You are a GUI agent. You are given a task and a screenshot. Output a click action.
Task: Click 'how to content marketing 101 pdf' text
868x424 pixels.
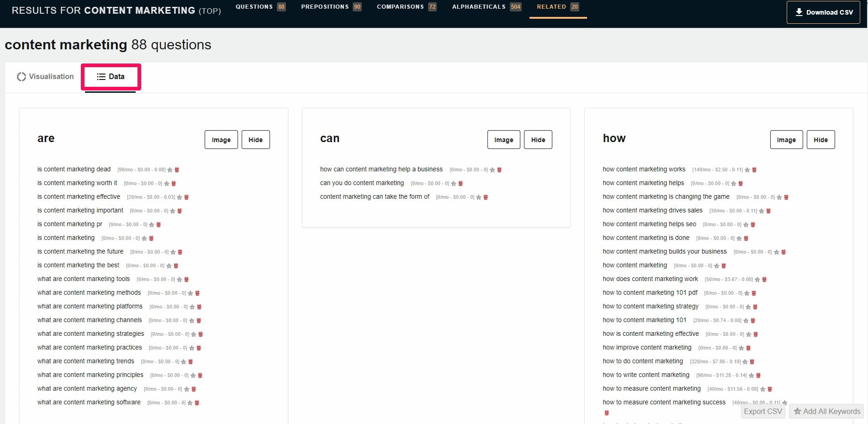(x=650, y=292)
